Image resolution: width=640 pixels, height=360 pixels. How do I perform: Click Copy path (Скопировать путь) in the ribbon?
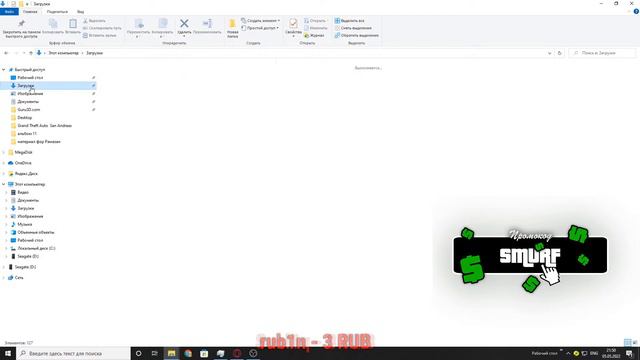pyautogui.click(x=102, y=28)
